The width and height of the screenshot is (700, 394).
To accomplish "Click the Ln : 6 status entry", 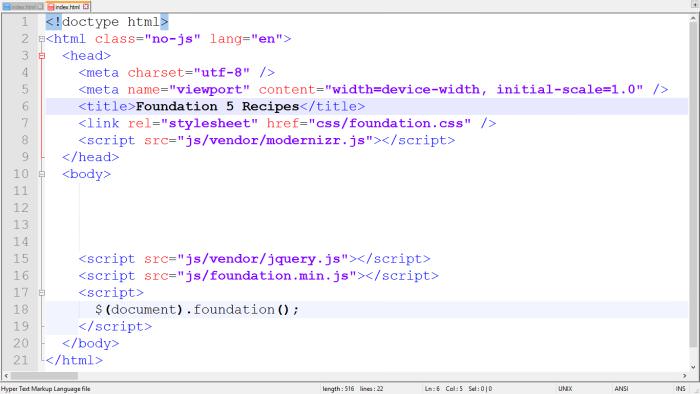I will pos(432,389).
